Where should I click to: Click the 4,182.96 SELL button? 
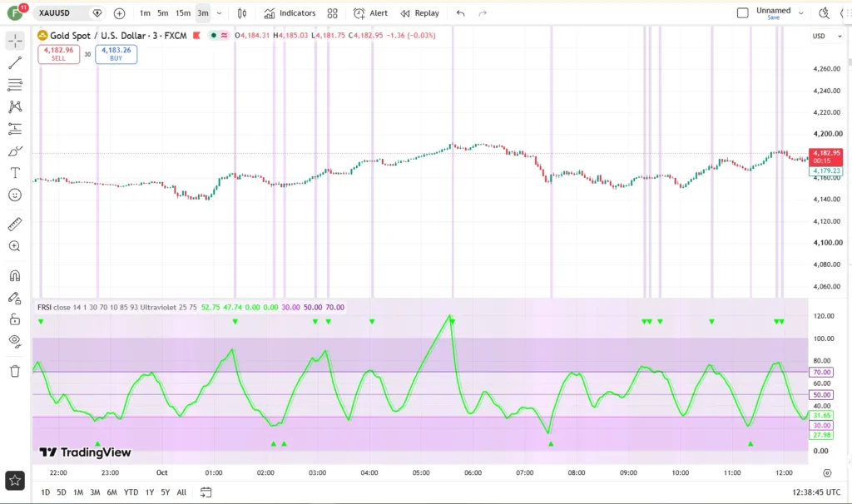[x=59, y=54]
